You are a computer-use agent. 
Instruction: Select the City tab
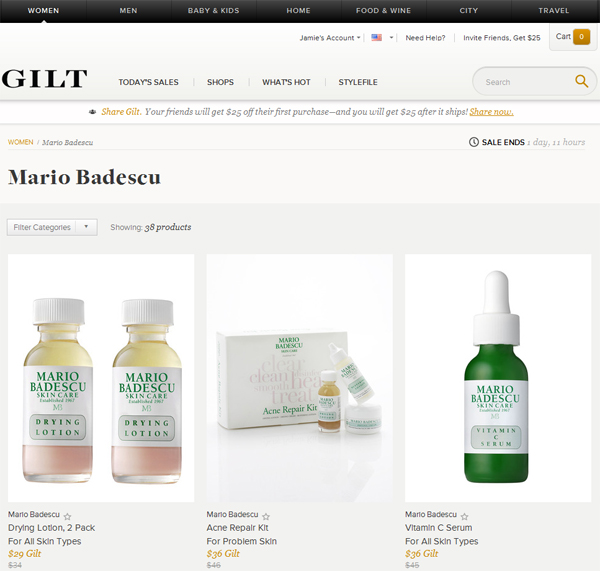pos(469,11)
